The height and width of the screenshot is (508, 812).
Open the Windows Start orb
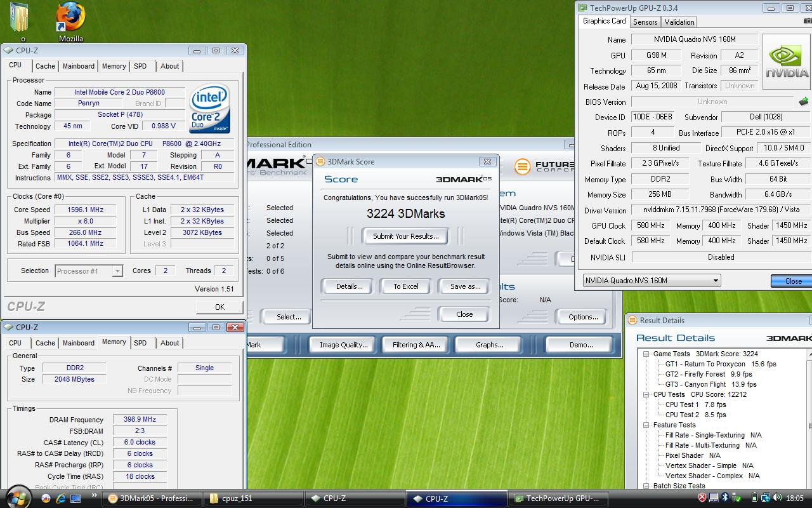pyautogui.click(x=18, y=498)
